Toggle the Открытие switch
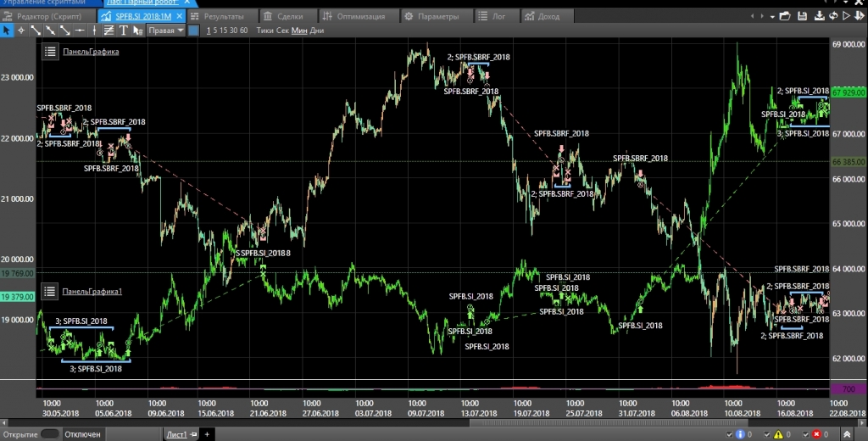Viewport: 868px width, 441px height. [50, 434]
